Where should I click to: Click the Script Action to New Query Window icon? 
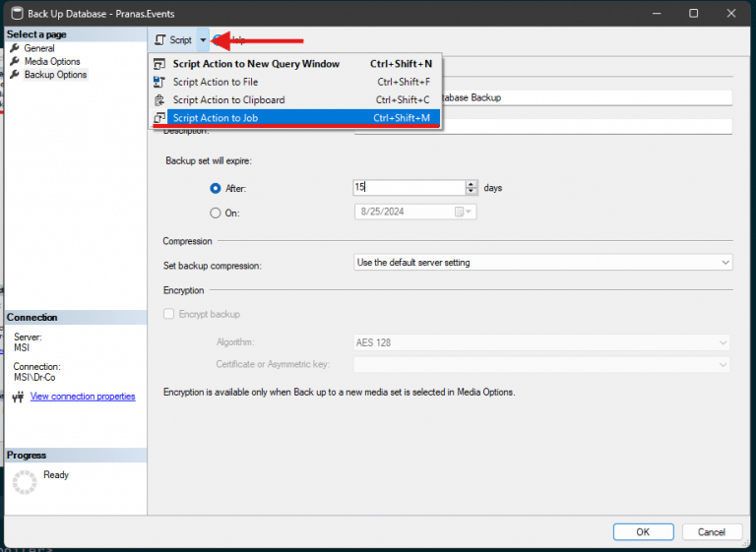159,64
